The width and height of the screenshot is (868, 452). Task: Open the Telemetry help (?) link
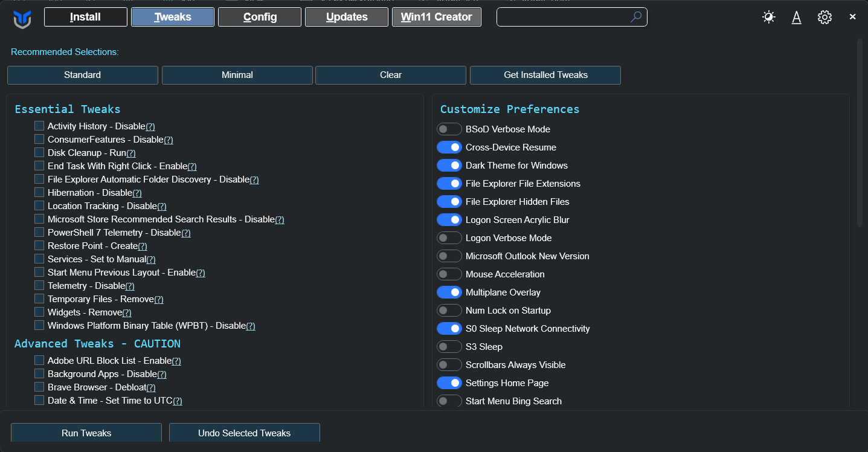coord(130,286)
